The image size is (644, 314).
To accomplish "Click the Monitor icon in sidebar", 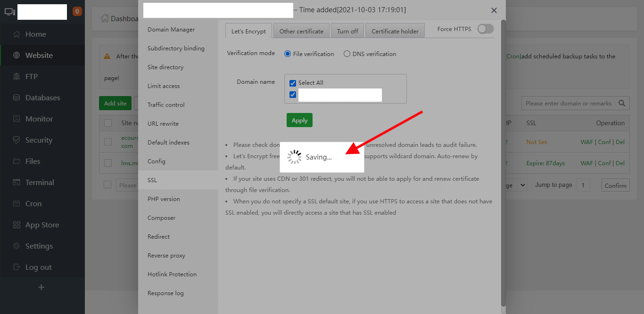I will coord(17,119).
